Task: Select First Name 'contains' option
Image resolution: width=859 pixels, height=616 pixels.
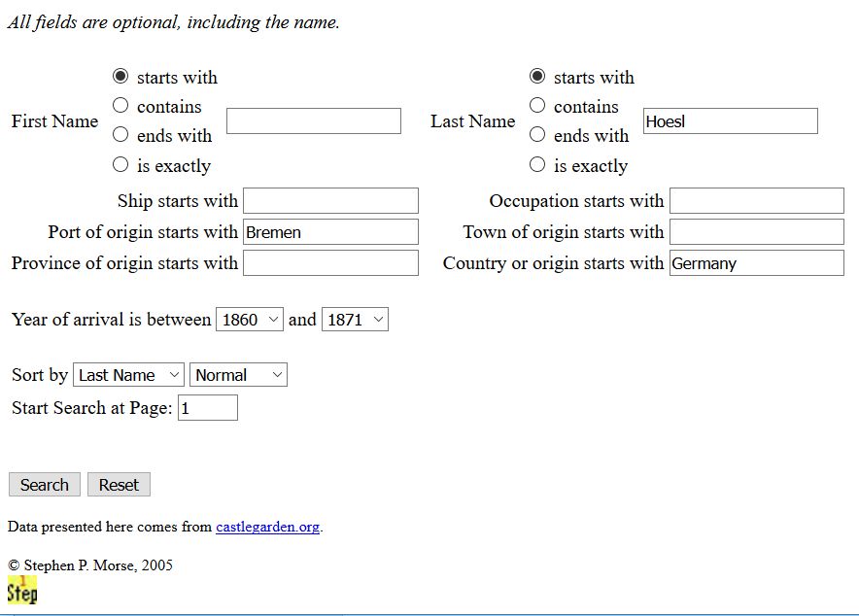Action: point(120,105)
